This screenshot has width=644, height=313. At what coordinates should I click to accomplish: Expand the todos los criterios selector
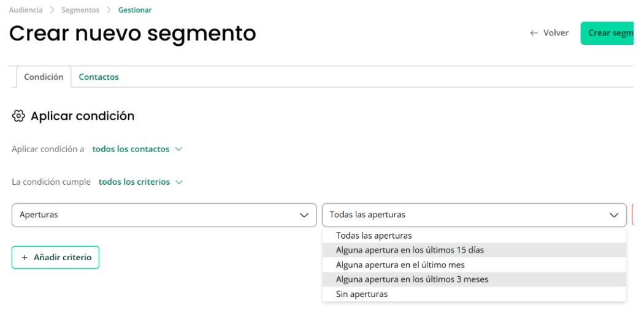(x=140, y=182)
